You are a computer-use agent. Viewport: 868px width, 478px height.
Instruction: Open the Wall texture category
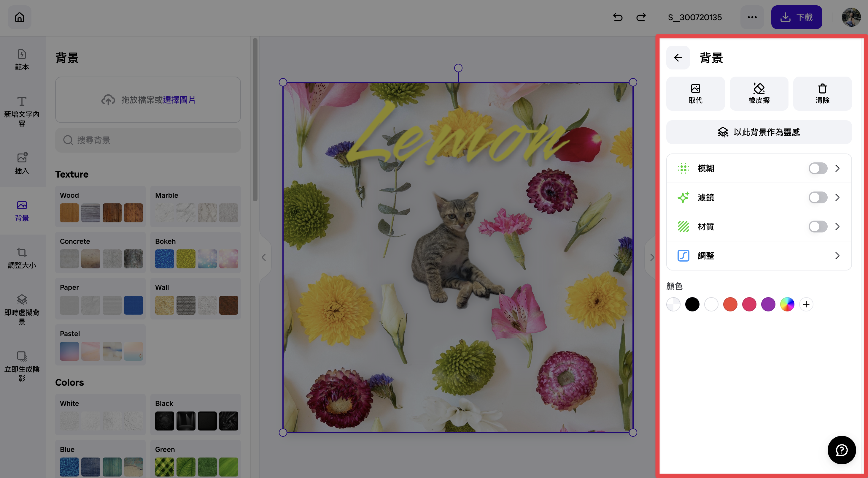tap(195, 299)
